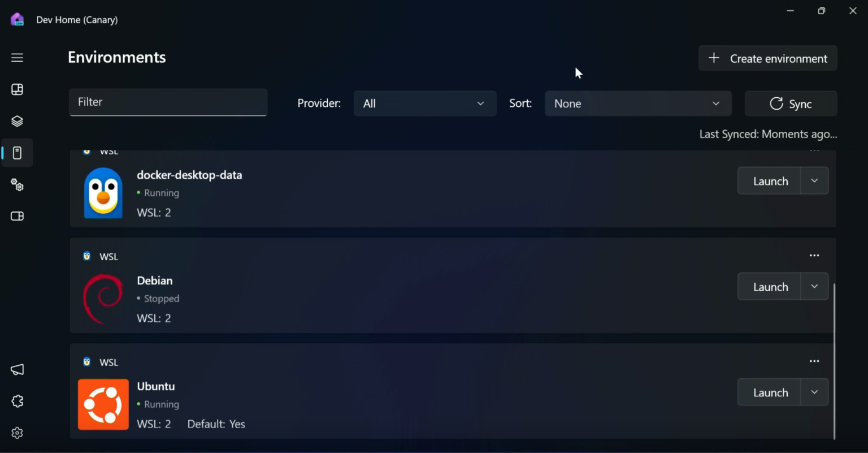The image size is (868, 453).
Task: Click inside the Filter input field
Action: [168, 102]
